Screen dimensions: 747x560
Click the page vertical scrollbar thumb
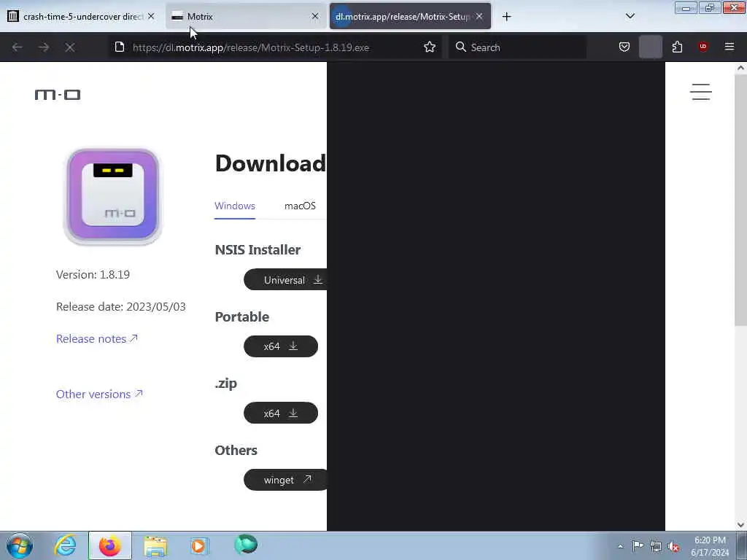740,200
